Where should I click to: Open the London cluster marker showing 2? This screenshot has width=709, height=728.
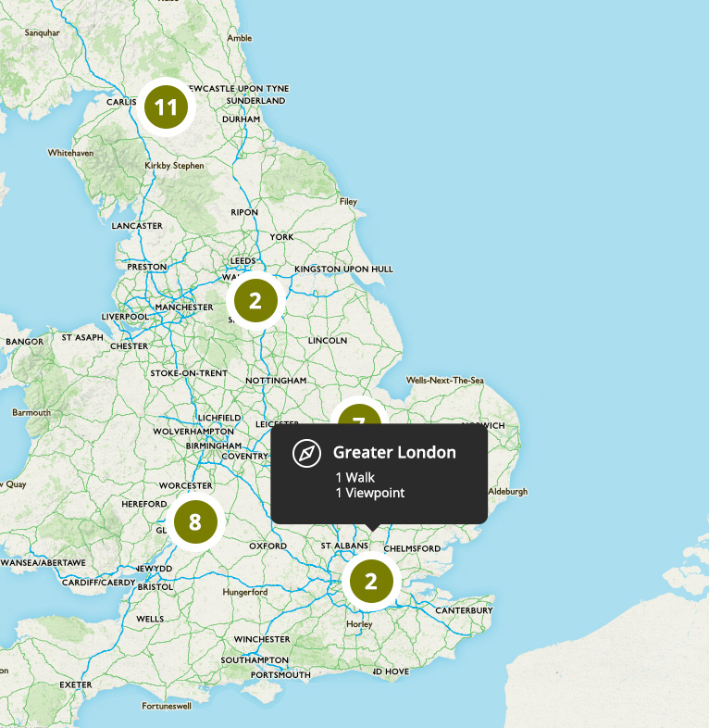coord(371,582)
